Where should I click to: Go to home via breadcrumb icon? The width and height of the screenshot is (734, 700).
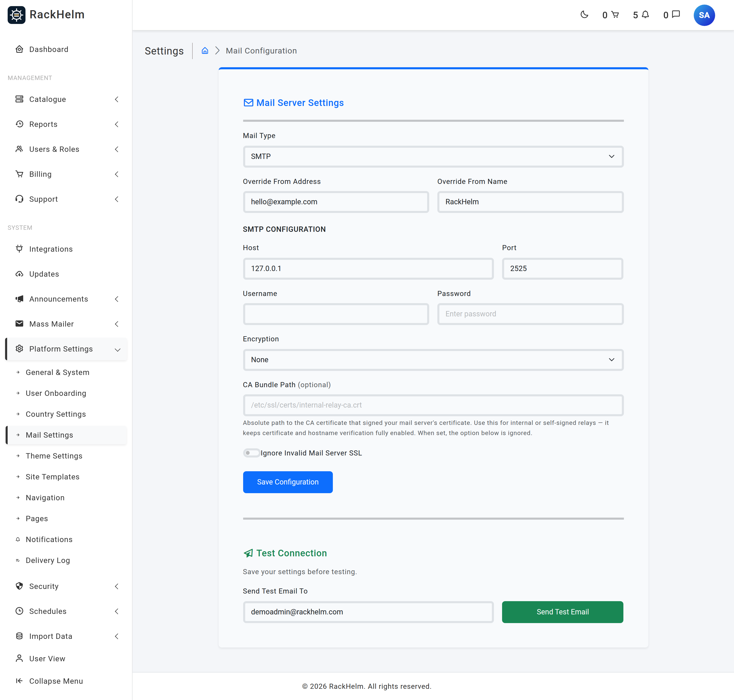coord(205,51)
